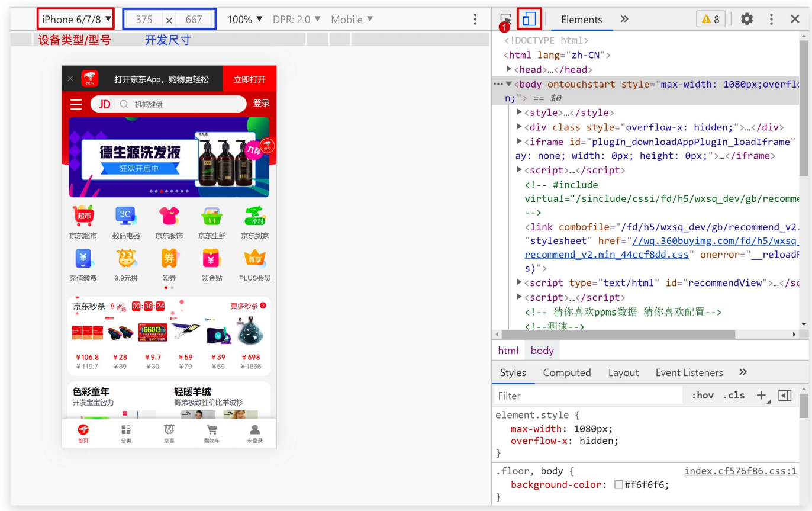This screenshot has width=812, height=511.
Task: Select the html breadcrumb
Action: 508,351
